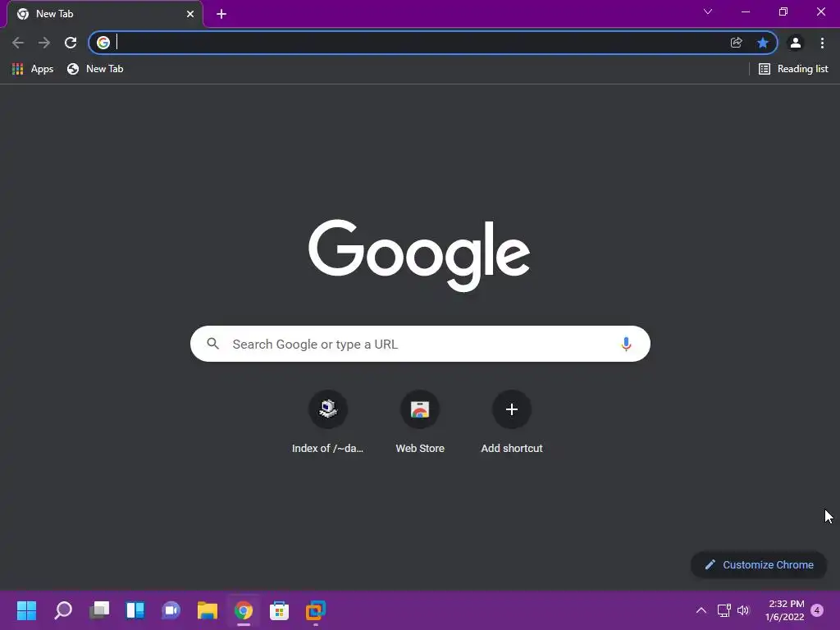Click the back navigation arrow
Viewport: 840px width, 630px height.
pos(18,43)
